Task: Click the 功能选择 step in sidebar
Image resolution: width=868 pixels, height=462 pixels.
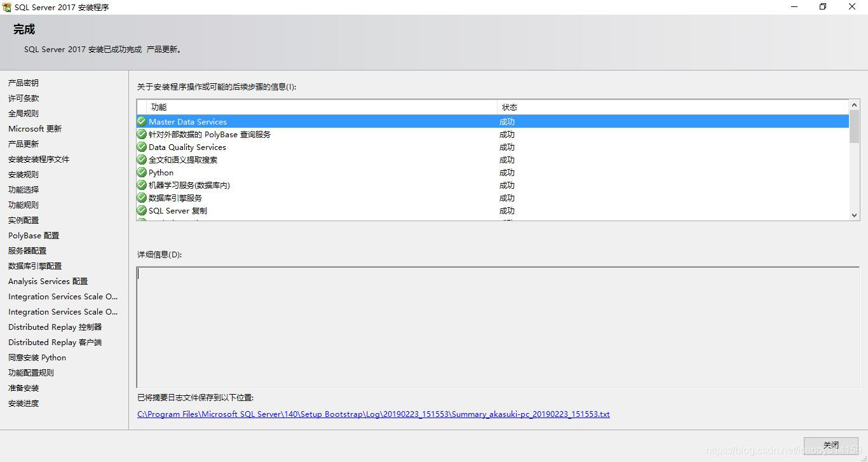Action: (24, 190)
